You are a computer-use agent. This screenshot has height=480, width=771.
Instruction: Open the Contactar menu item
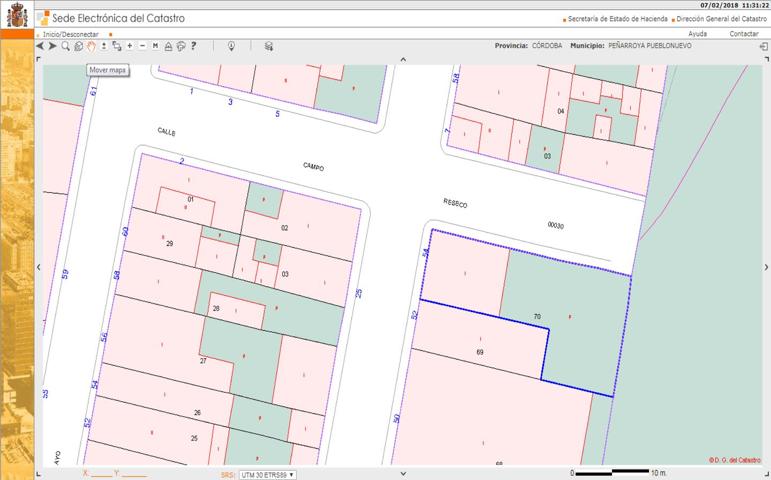click(743, 34)
